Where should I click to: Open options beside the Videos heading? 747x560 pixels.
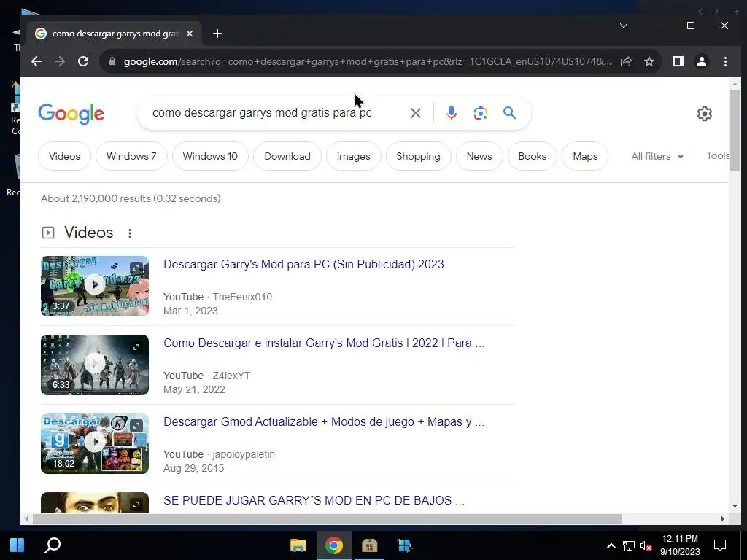tap(130, 233)
